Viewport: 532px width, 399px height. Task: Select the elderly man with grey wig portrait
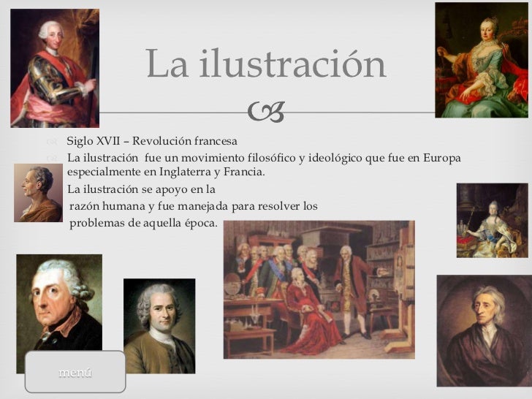(59, 303)
